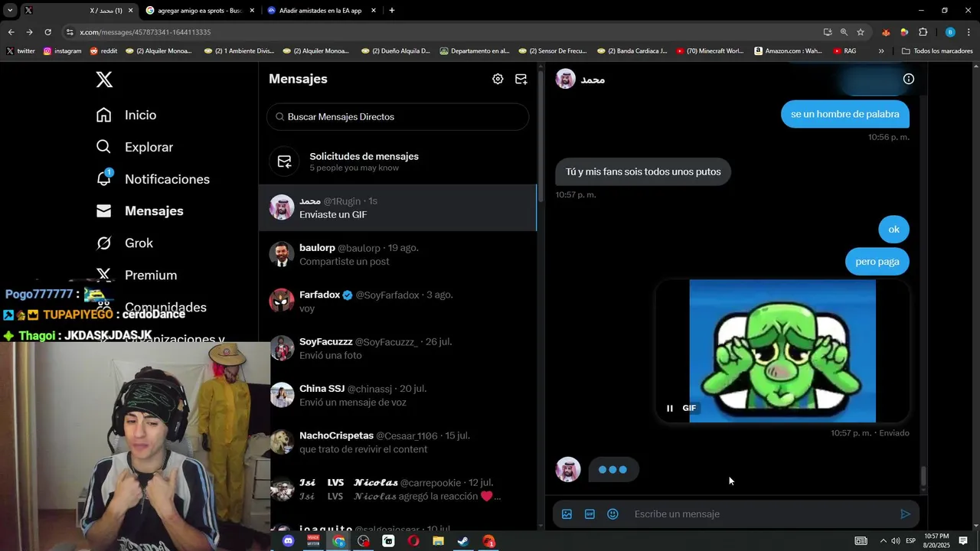Open the China SSJ conversation
Screen dimensions: 980x551
click(397, 395)
